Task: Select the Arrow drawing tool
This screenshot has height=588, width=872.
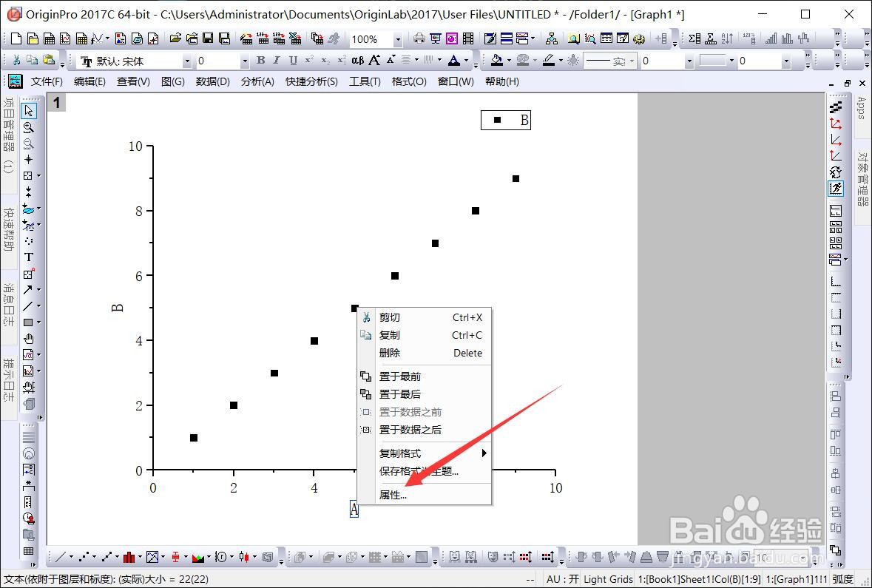Action: tap(28, 290)
